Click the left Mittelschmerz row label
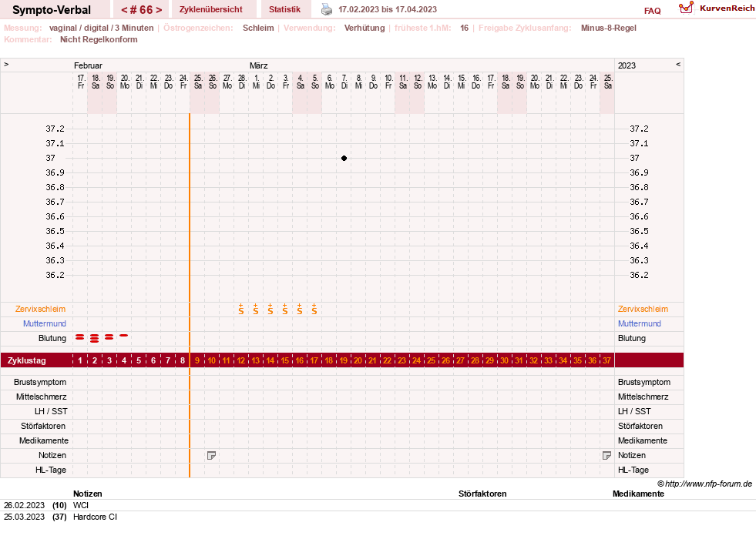Image resolution: width=756 pixels, height=539 pixels. point(42,397)
